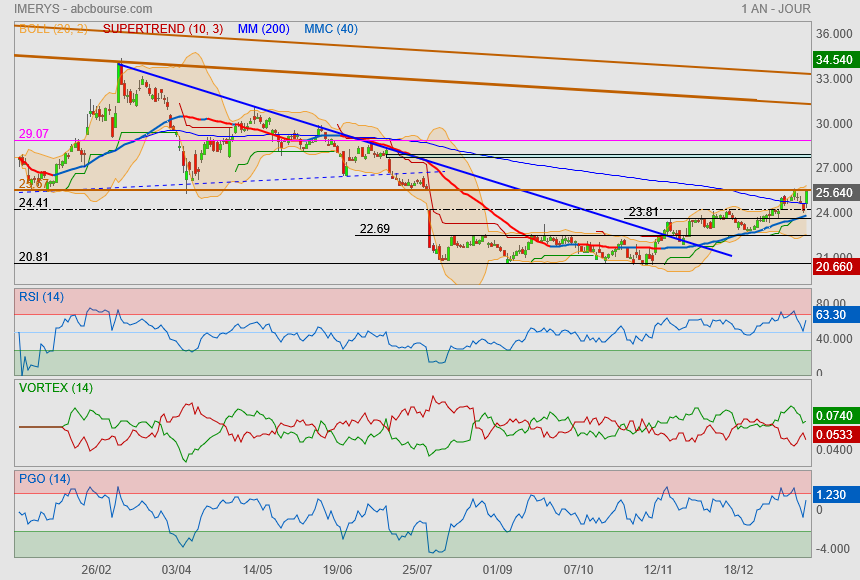The width and height of the screenshot is (860, 580).
Task: Click the MM (200) moving average label
Action: (x=264, y=29)
